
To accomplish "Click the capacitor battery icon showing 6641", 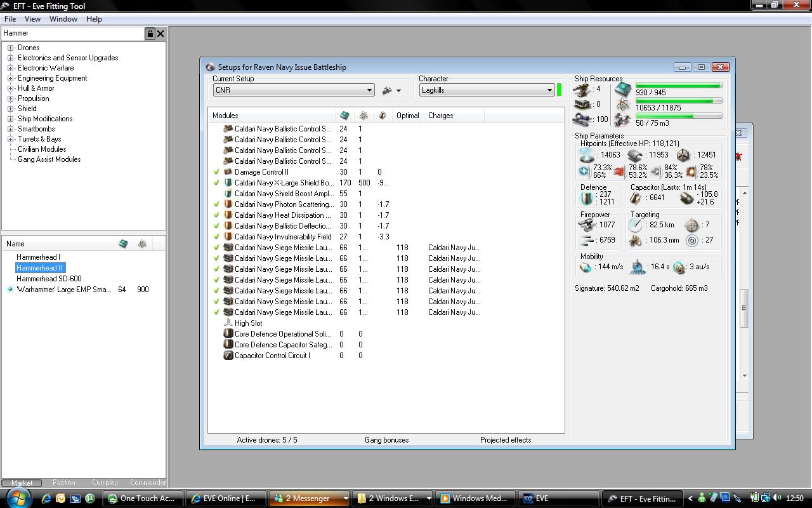I will click(636, 198).
